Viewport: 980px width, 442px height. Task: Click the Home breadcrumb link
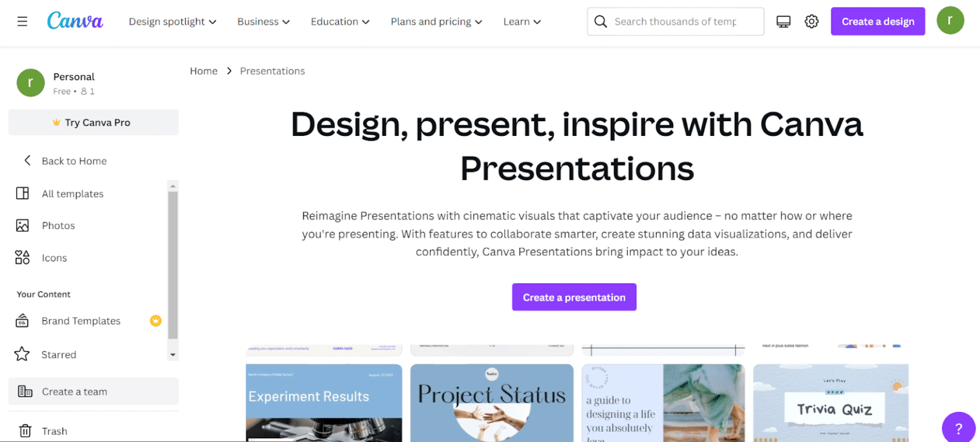[204, 71]
